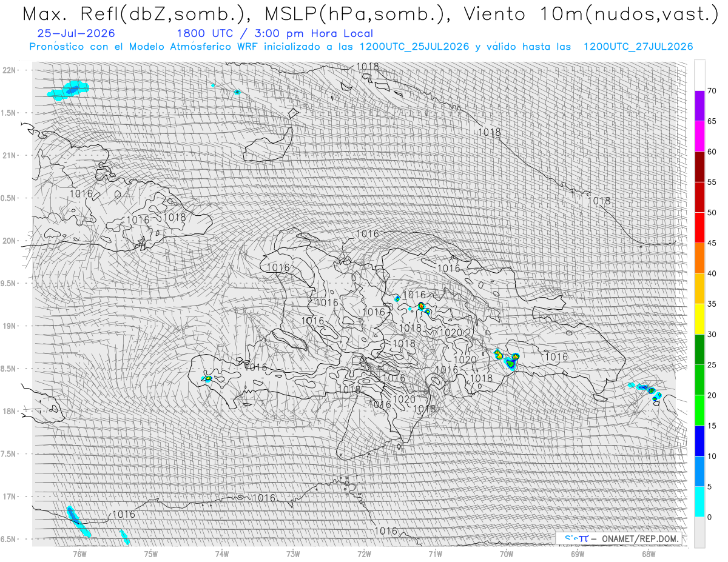The image size is (728, 562).
Task: Select the orange 40–45 dBZ colorbar segment
Action: point(699,258)
